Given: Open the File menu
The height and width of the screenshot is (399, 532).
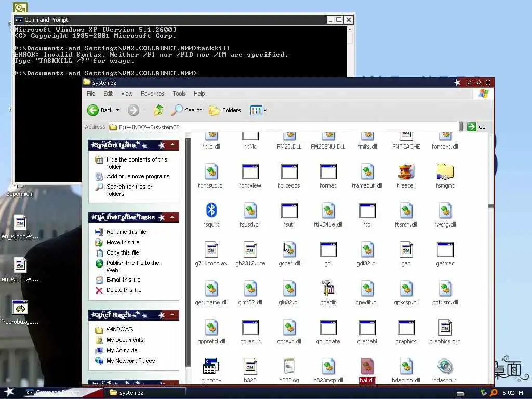Looking at the screenshot, I should [91, 94].
